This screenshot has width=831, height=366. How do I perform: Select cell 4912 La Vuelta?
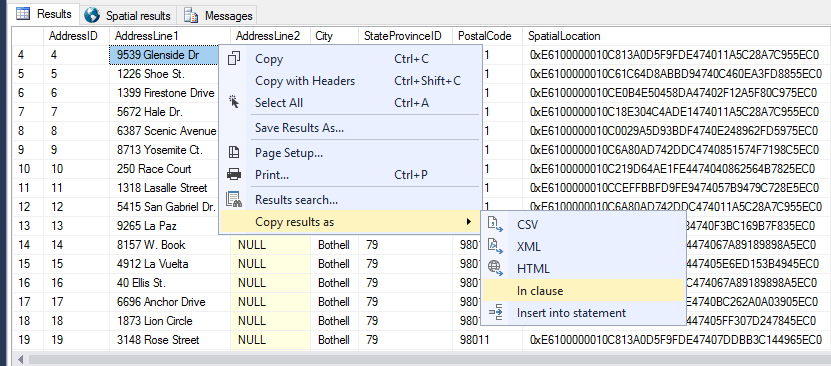[x=170, y=264]
